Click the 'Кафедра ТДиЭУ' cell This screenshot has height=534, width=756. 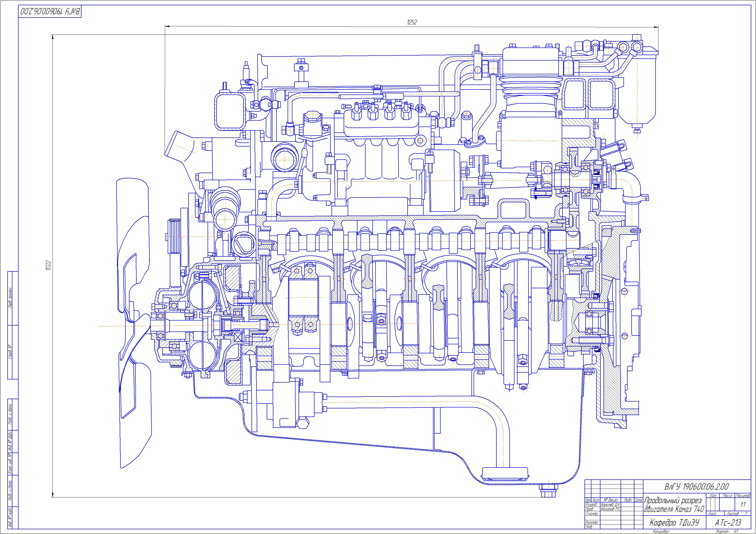pyautogui.click(x=674, y=522)
